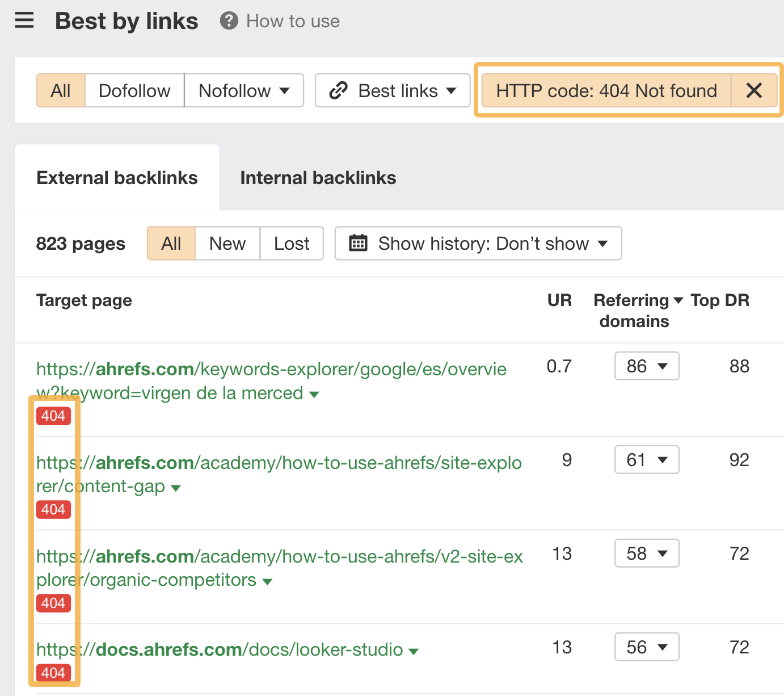Click the docs.ahrefs.com/docs/looker-studio link
784x696 pixels.
pyautogui.click(x=221, y=649)
